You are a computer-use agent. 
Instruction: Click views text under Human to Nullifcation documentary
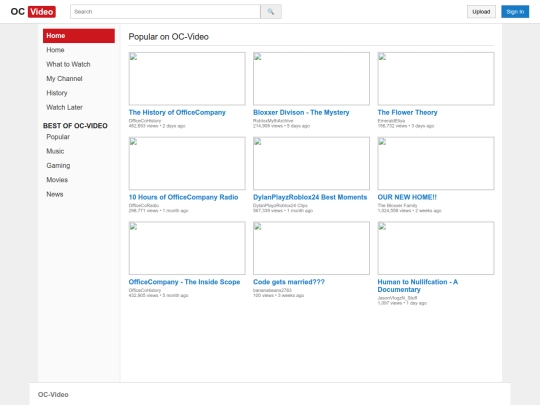click(x=402, y=303)
